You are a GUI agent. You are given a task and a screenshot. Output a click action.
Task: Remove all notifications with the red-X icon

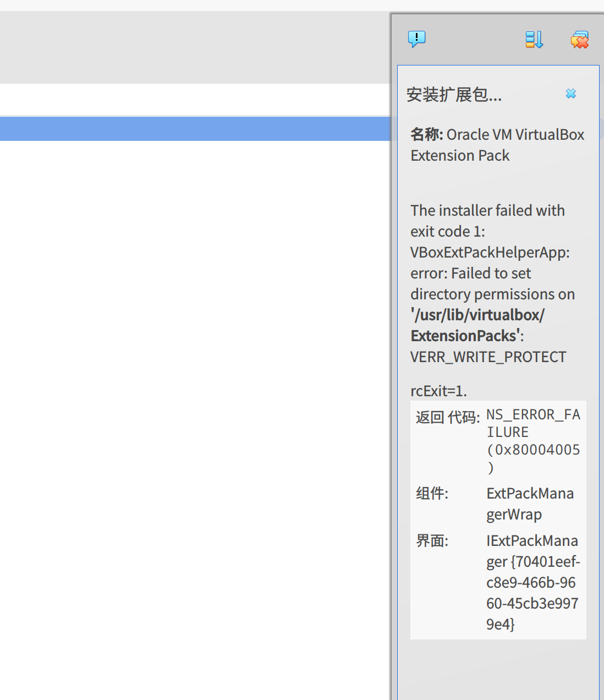[580, 39]
